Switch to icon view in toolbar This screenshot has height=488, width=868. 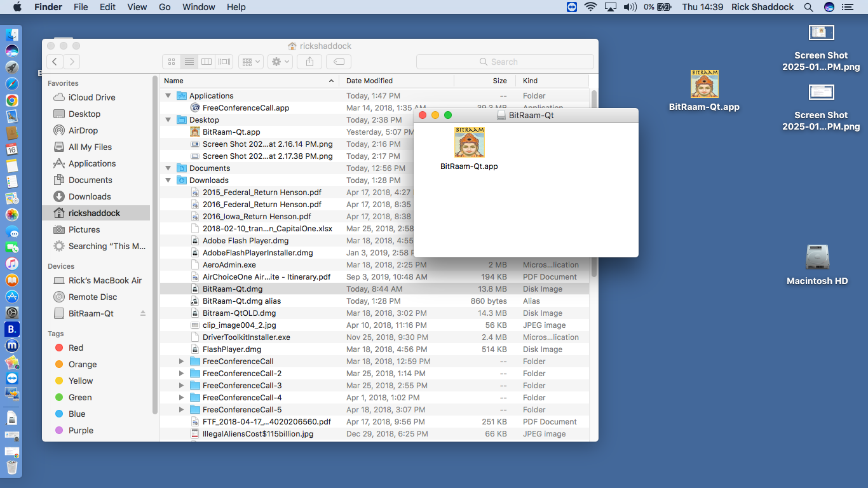point(171,62)
